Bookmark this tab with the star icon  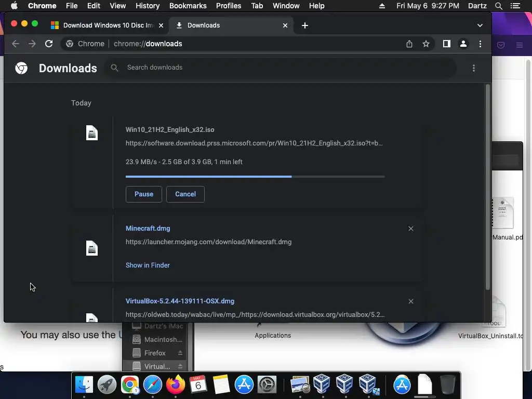pos(426,44)
